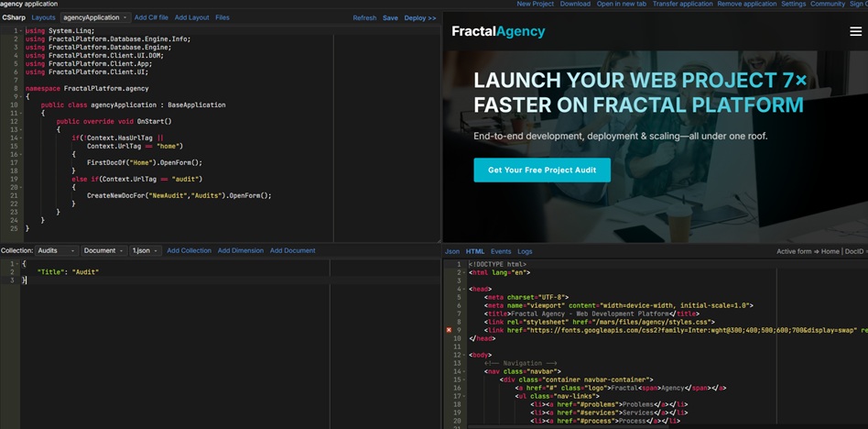The height and width of the screenshot is (429, 868).
Task: Open the Events tab
Action: click(x=501, y=252)
